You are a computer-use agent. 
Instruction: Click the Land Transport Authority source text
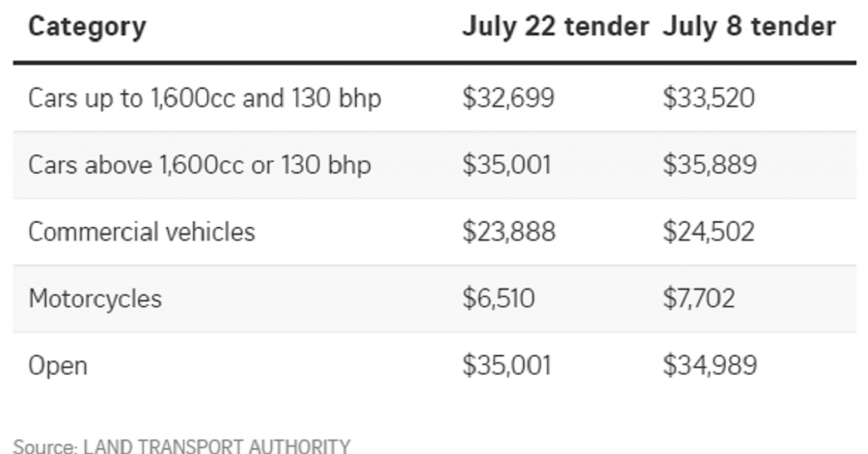[216, 446]
